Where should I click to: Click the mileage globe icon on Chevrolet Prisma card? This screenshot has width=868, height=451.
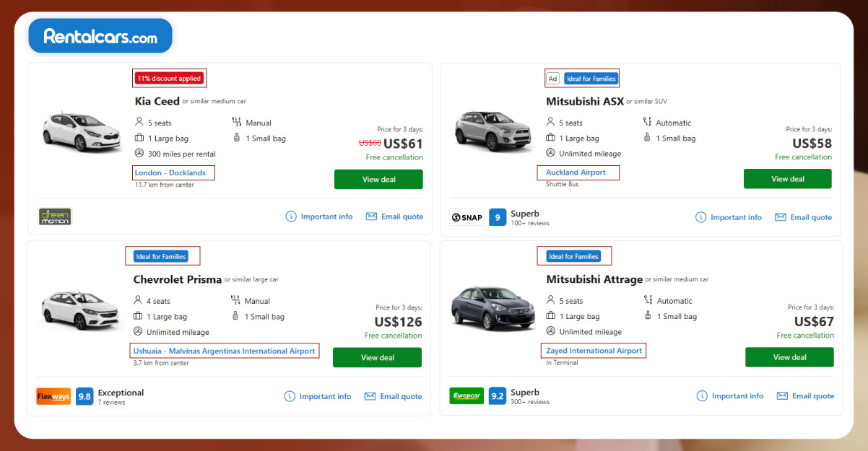[136, 332]
